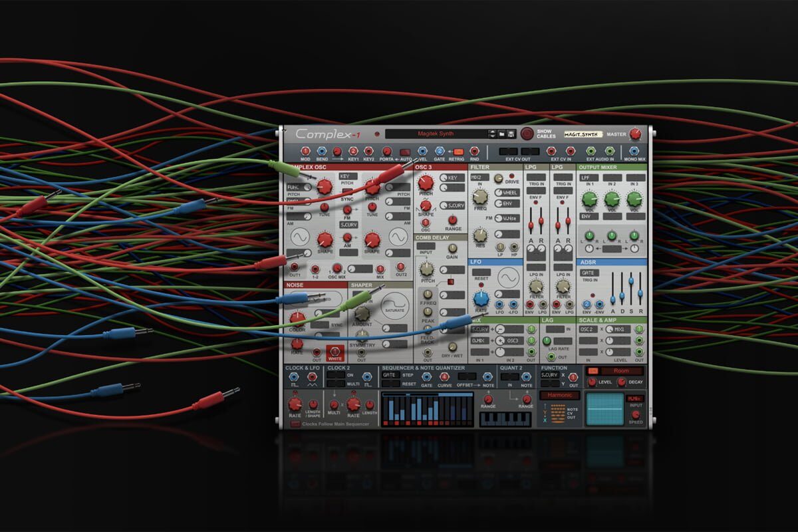Click the patch up/down arrows
Image resolution: width=798 pixels, height=532 pixels.
492,134
